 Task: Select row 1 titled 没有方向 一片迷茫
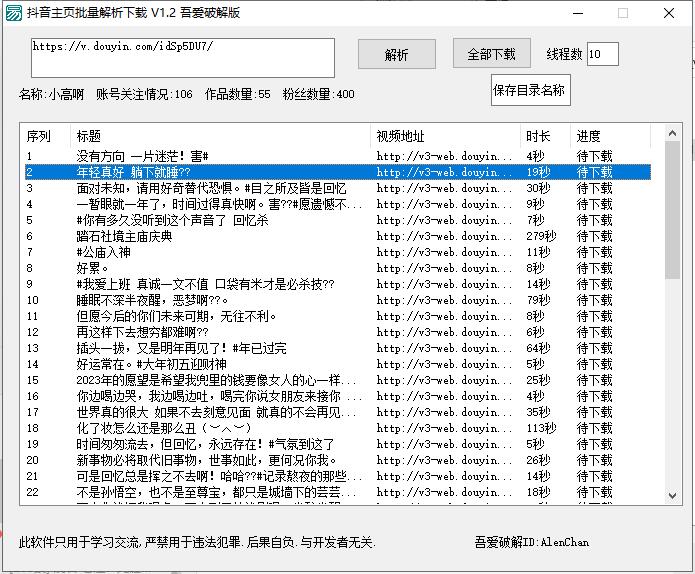point(338,156)
